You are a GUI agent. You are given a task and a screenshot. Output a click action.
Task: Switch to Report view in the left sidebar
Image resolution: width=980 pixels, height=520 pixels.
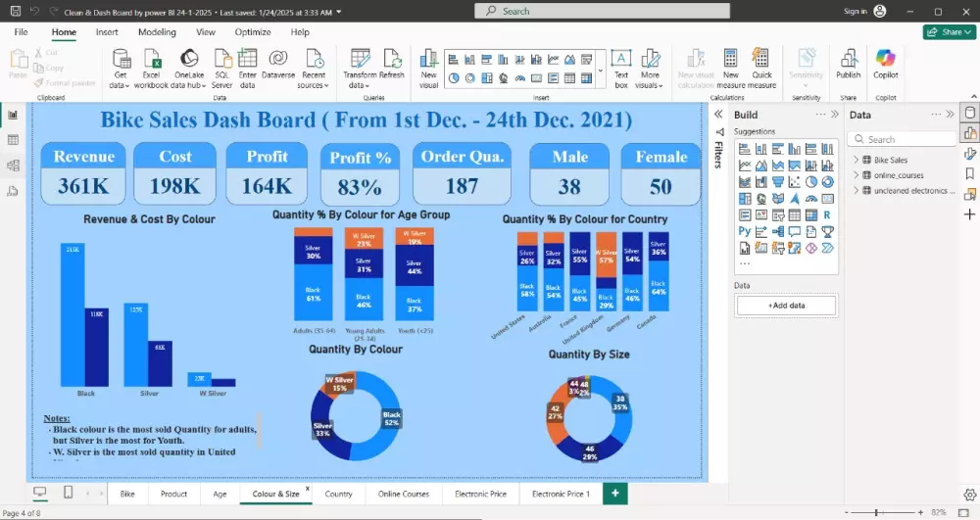pyautogui.click(x=13, y=115)
